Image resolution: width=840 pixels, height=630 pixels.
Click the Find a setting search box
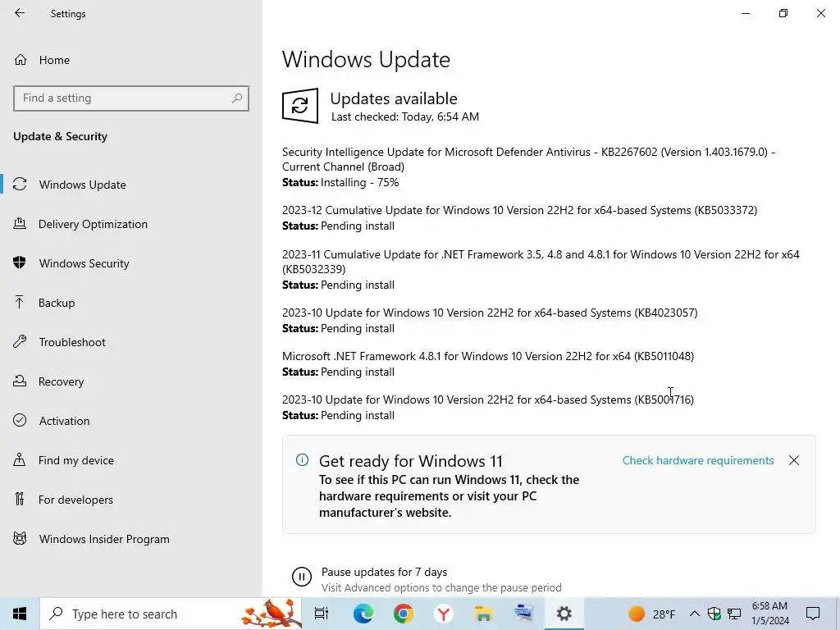(131, 98)
